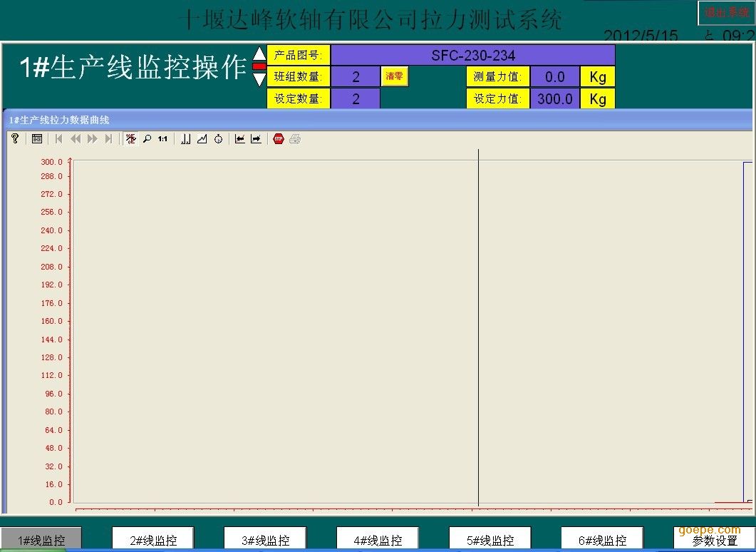Screen dimensions: 756x552
Task: Open the chart configuration table icon
Action: point(36,139)
